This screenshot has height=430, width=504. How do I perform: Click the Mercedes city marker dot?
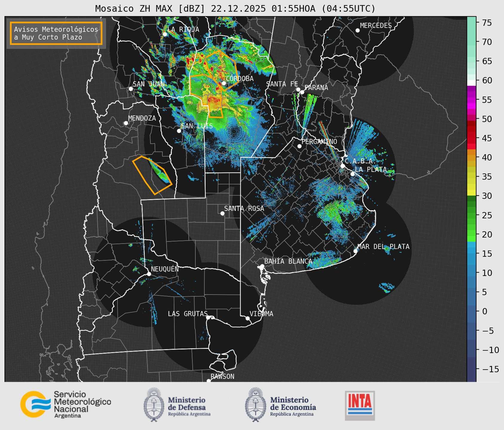click(358, 31)
